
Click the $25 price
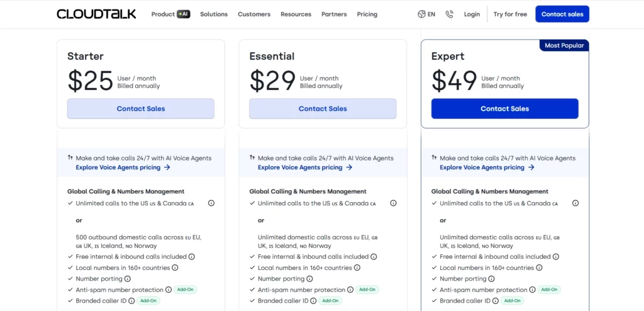click(91, 81)
